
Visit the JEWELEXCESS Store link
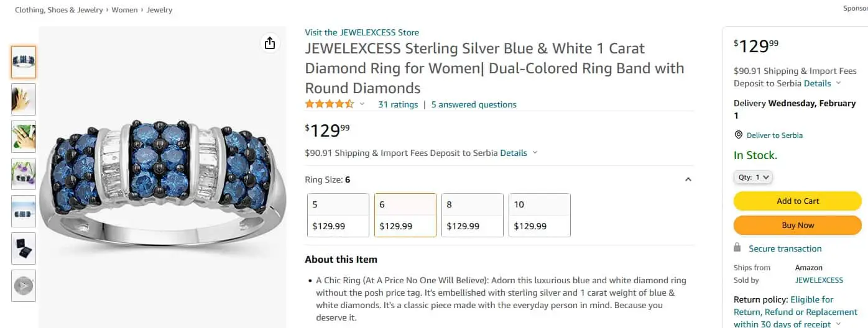362,32
